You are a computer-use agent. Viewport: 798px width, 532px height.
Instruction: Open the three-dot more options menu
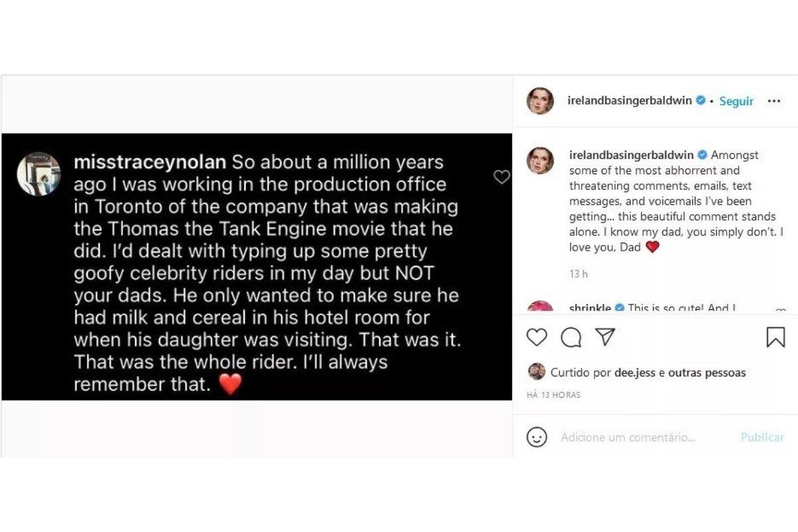774,102
